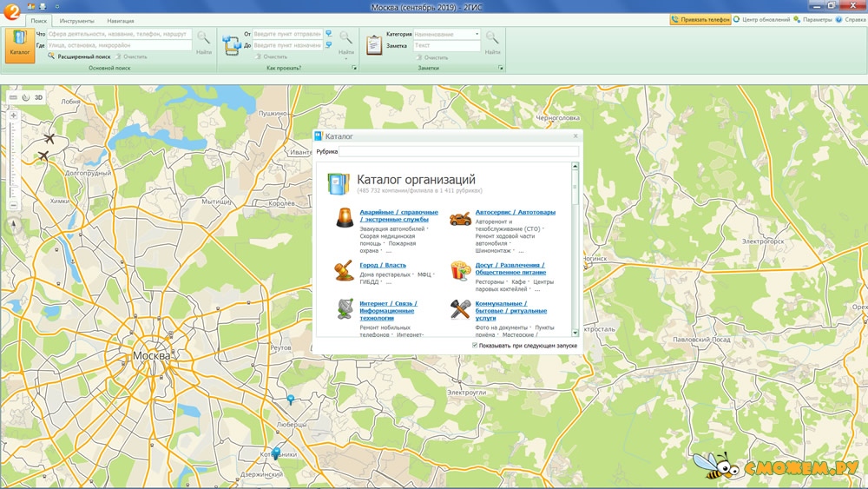Viewport: 868px width, 489px height.
Task: Uncheck Показывать при следующем запуске
Action: click(475, 345)
